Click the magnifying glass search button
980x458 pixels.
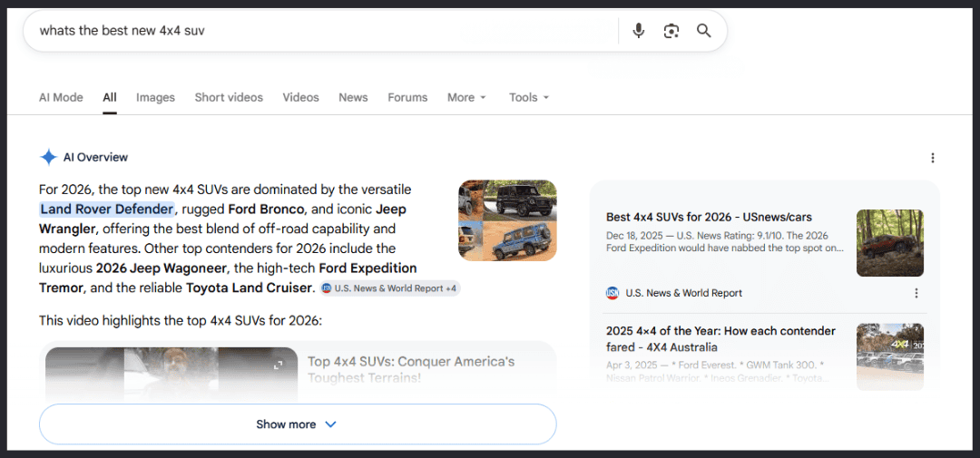(x=704, y=31)
